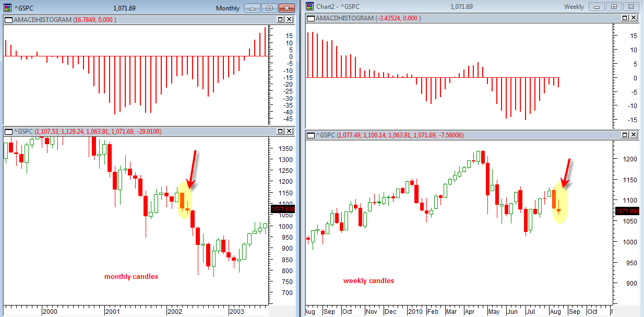The image size is (644, 317).
Task: Restore down the Monthly ^GSPC chart window
Action: (x=269, y=8)
